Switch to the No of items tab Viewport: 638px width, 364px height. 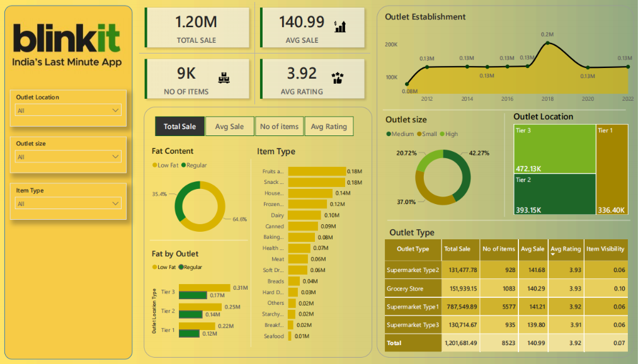279,127
